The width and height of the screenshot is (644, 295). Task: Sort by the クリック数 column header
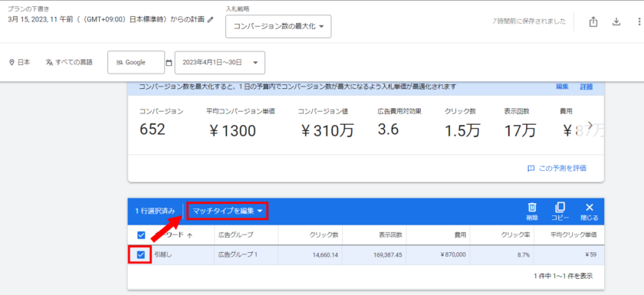tap(324, 235)
